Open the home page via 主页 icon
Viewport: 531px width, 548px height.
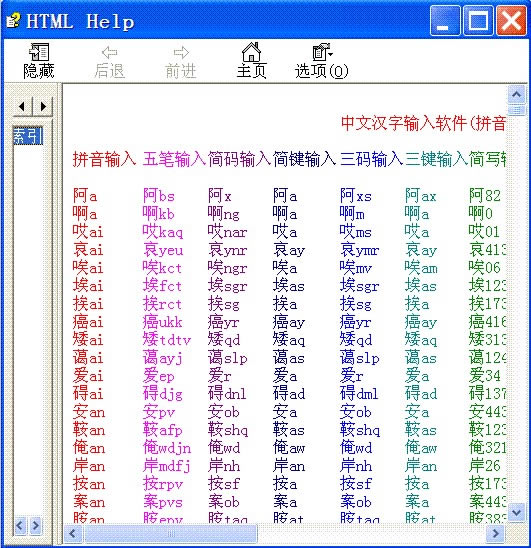(x=251, y=61)
